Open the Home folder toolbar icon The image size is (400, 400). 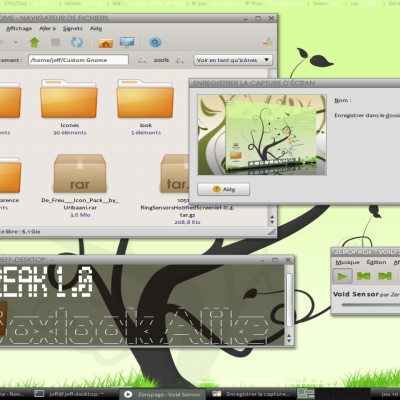(x=105, y=43)
